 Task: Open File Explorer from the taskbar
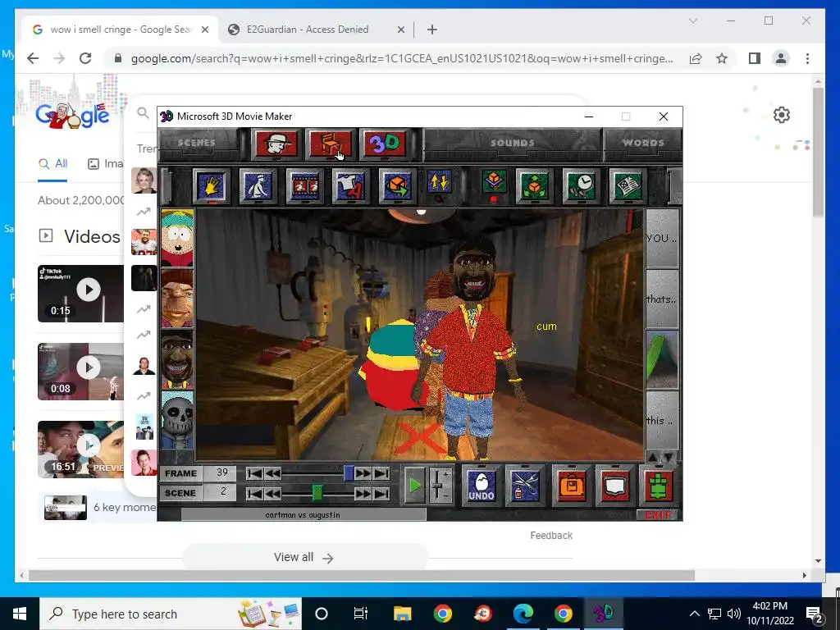[x=402, y=614]
